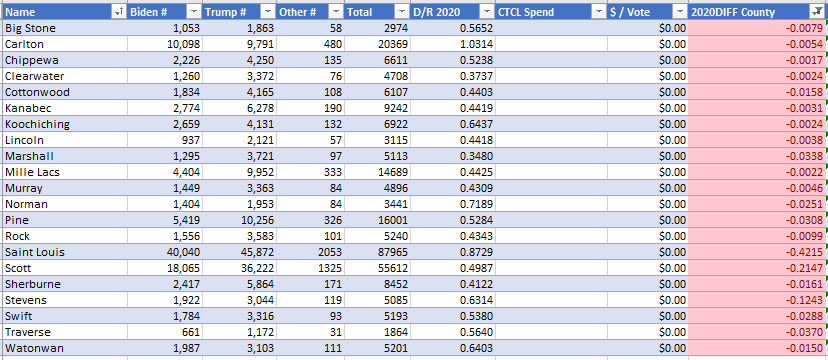
Task: Select the Traverse name cell
Action: 65,332
